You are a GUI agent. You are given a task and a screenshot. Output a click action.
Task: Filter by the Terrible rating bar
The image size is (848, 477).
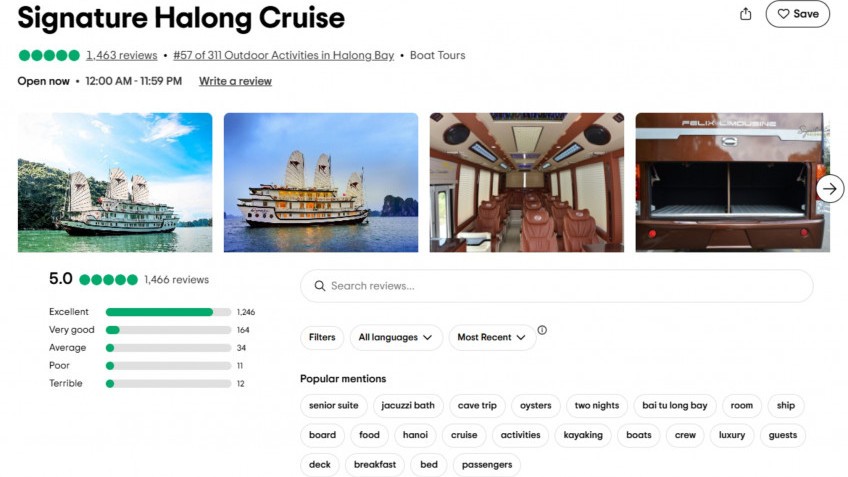168,384
